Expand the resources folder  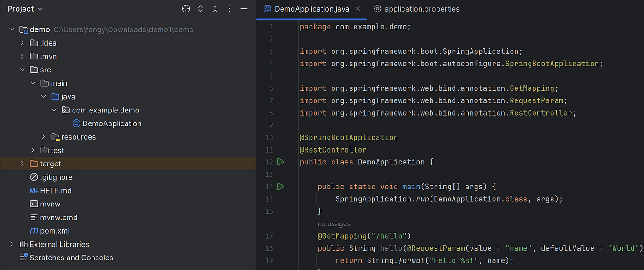44,137
